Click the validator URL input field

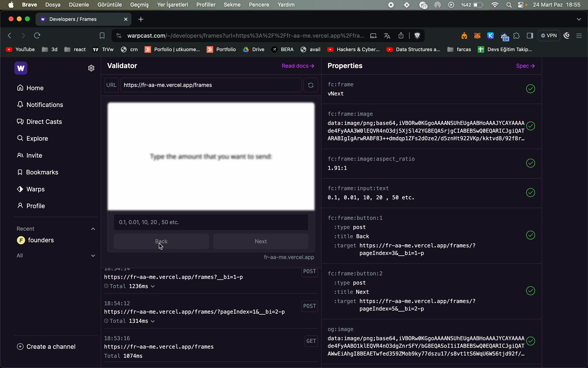pos(211,85)
